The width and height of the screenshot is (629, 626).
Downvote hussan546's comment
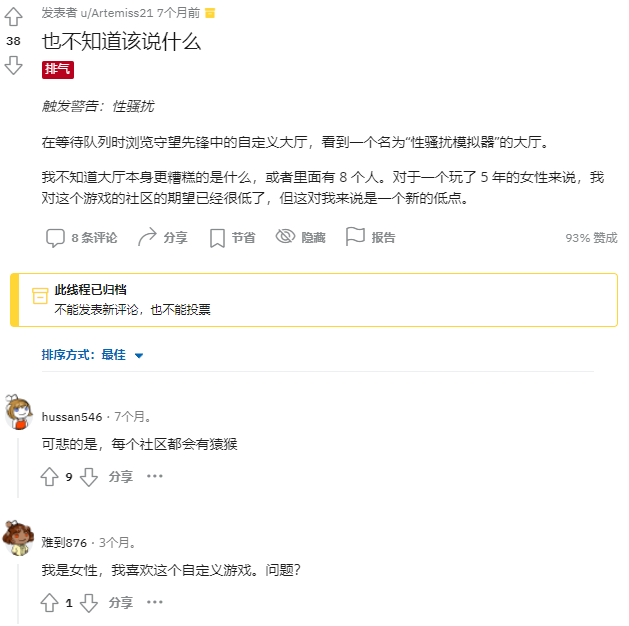[x=89, y=477]
